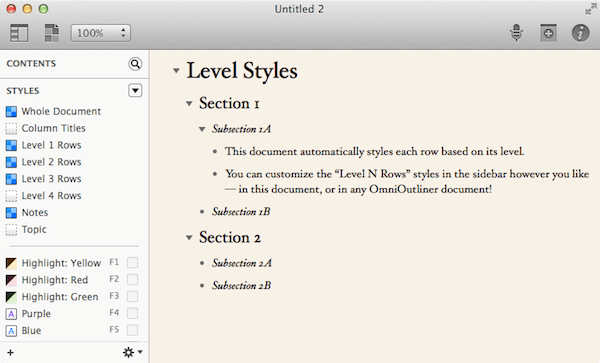Select Whole Document style label
The width and height of the screenshot is (600, 363).
(x=61, y=111)
